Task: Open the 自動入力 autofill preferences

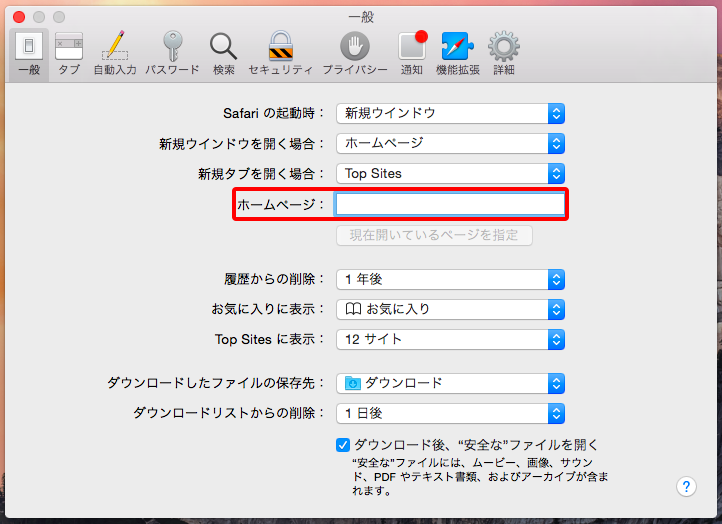Action: [115, 54]
